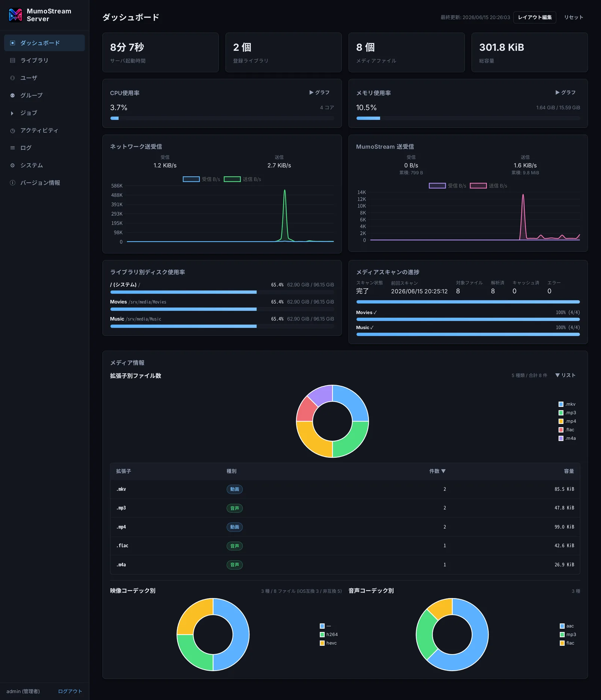
Task: Navigate to the システム page
Action: point(44,165)
